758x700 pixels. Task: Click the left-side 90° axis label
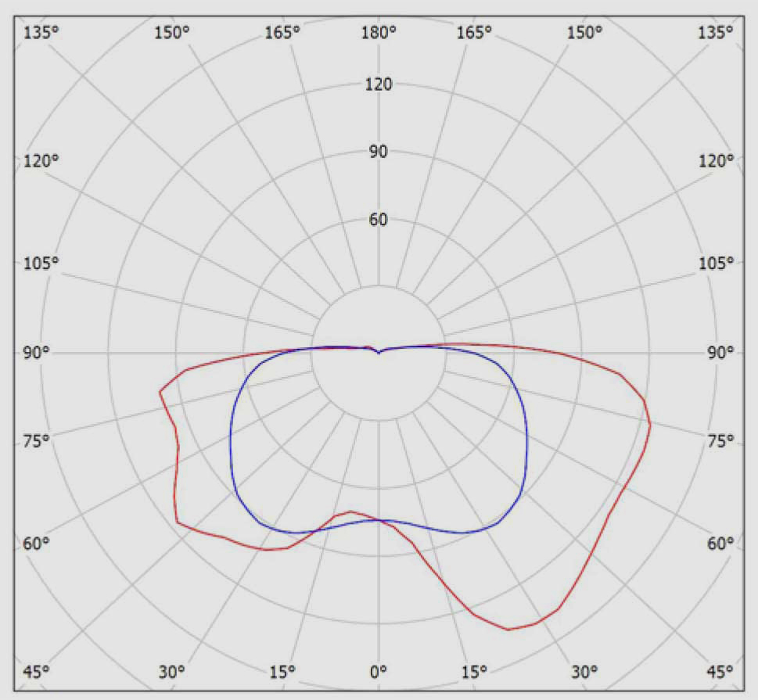36,353
